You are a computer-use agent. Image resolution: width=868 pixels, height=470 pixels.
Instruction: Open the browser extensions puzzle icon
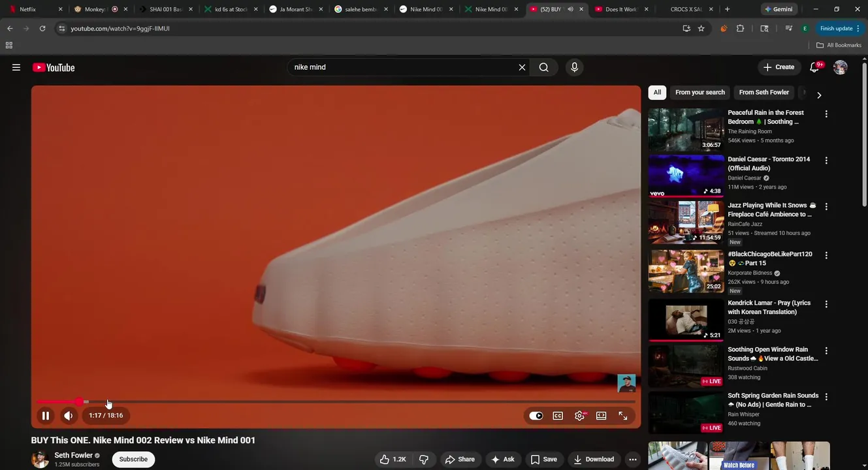point(740,29)
